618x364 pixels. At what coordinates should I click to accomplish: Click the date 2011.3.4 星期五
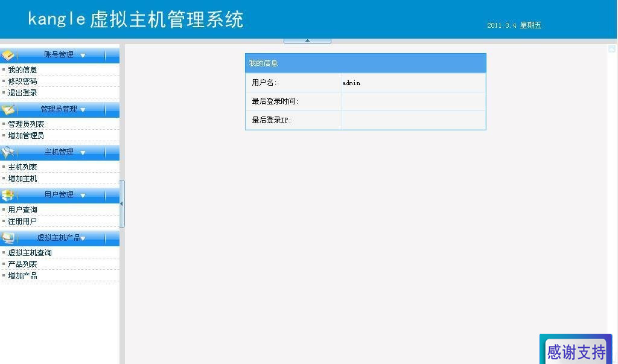point(514,25)
